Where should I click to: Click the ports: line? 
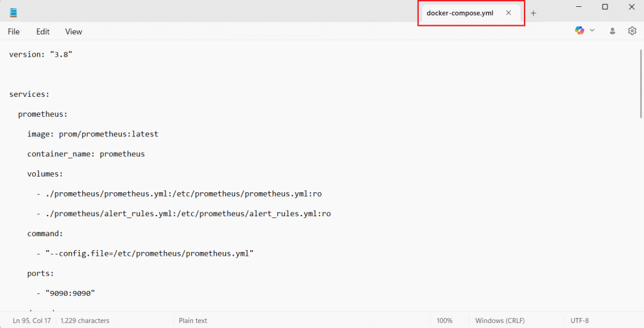(41, 273)
